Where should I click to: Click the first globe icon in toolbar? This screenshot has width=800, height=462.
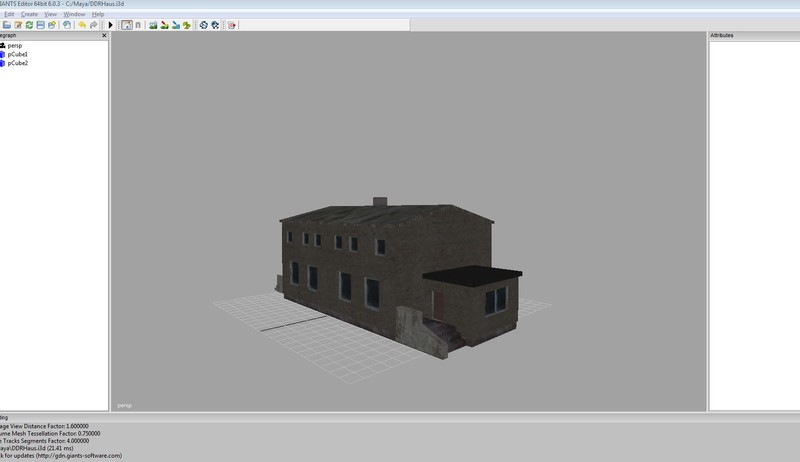click(204, 25)
